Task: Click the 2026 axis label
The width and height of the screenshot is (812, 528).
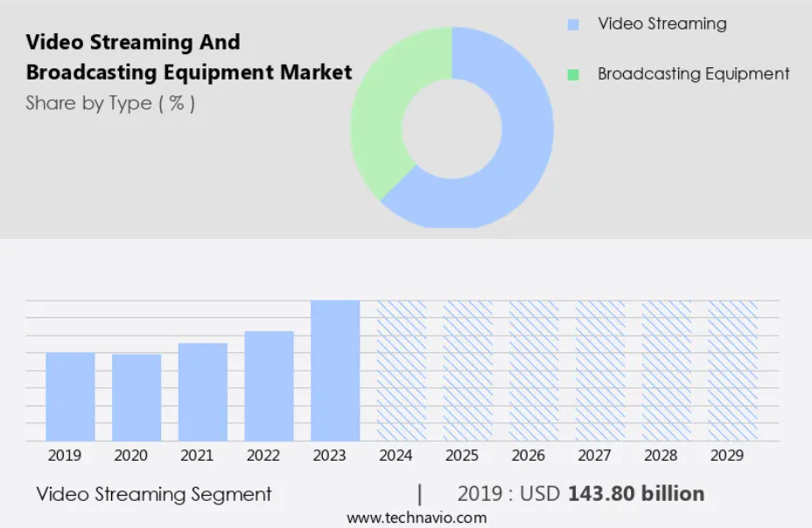Action: [x=528, y=455]
